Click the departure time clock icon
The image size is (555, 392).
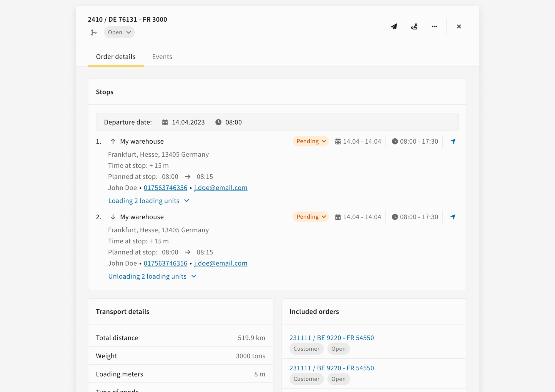coord(218,122)
